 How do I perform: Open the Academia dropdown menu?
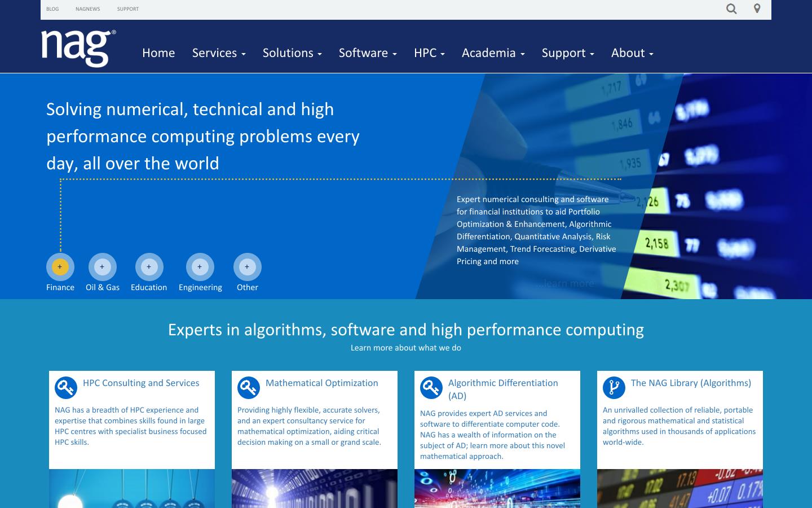[493, 53]
